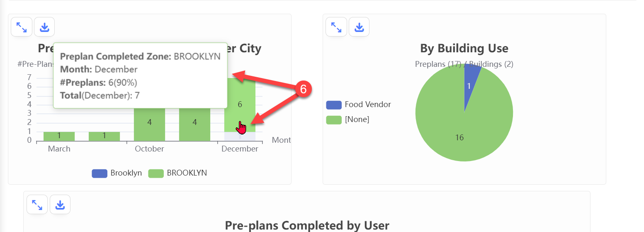The height and width of the screenshot is (232, 644).
Task: Click the green [None] legend color swatch
Action: [334, 120]
